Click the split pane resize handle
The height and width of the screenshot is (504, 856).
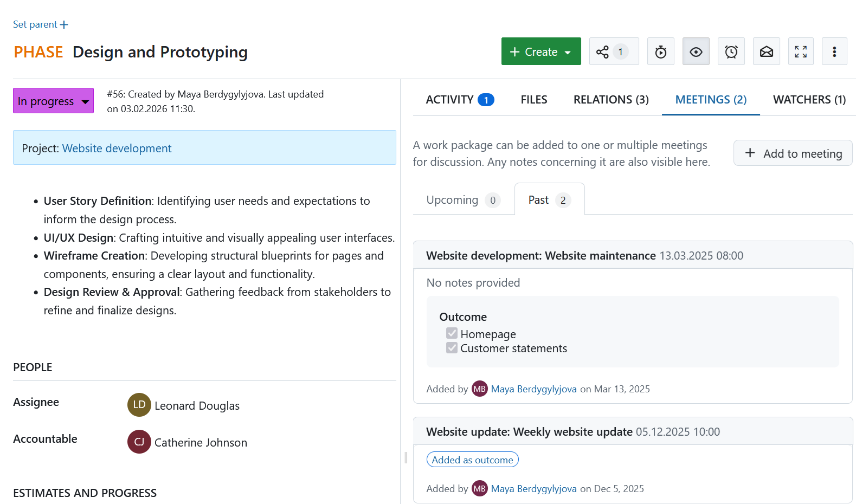click(x=406, y=458)
